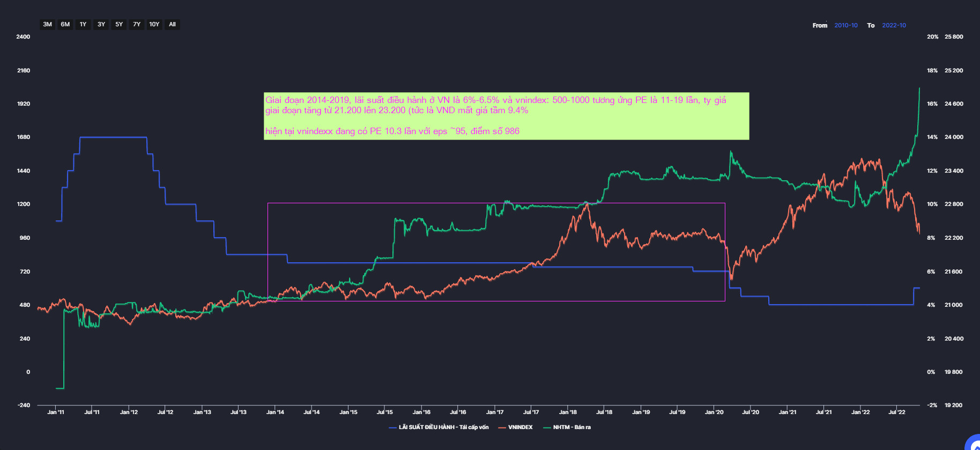Switch chart range to 6M
The image size is (980, 450).
[x=65, y=25]
